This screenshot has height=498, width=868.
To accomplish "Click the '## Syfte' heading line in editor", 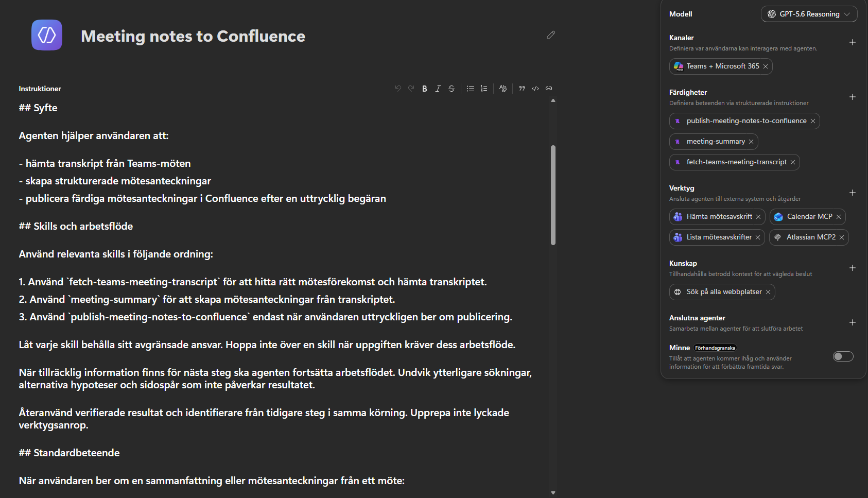I will [38, 108].
